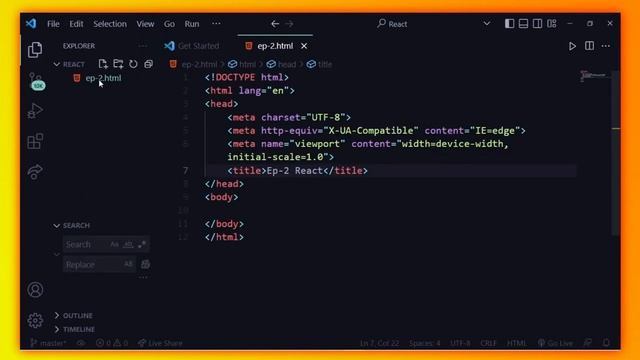Image resolution: width=640 pixels, height=360 pixels.
Task: Click the New Folder icon in the Explorer
Action: (x=118, y=64)
